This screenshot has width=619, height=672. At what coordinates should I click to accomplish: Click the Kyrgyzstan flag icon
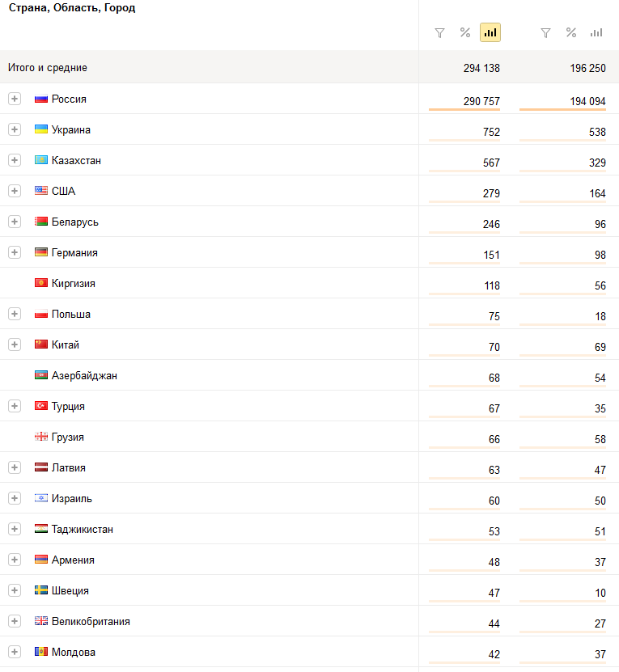tap(41, 283)
